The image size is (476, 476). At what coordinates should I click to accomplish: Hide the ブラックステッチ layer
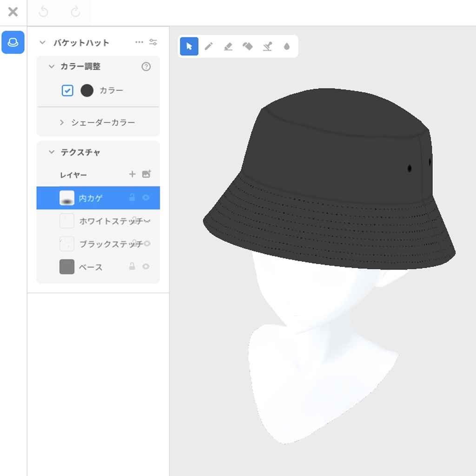pos(147,244)
